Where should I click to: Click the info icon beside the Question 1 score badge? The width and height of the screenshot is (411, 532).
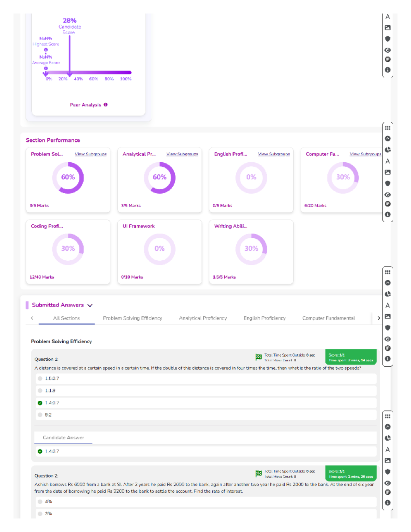click(x=388, y=359)
